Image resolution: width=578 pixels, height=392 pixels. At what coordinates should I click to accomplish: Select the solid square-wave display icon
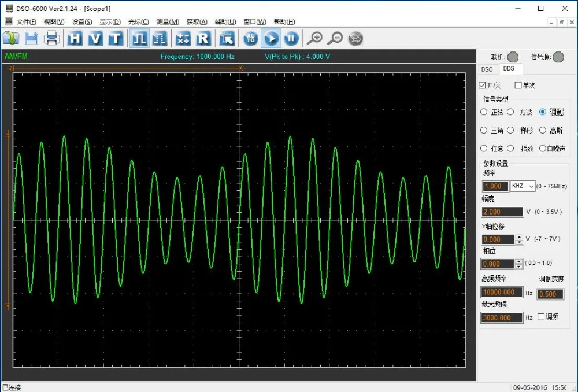[x=139, y=38]
